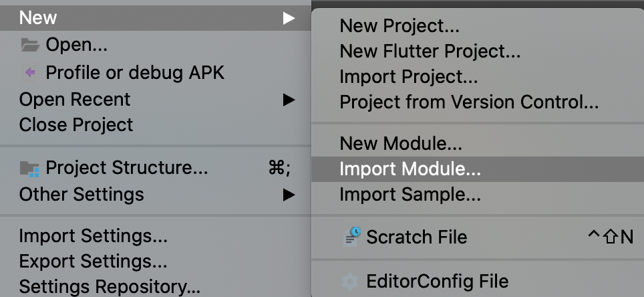Screen dimensions: 644x297
Task: Click Profile or debug APK label
Action: pos(135,73)
